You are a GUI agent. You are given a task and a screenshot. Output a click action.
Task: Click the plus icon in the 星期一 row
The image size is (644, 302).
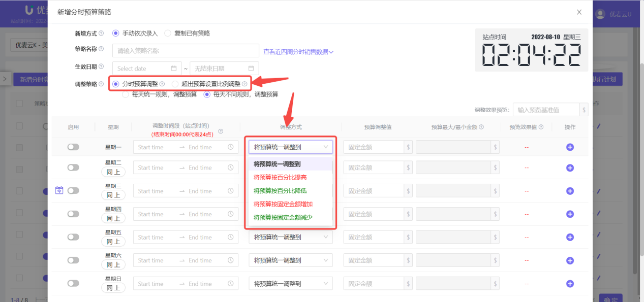click(x=570, y=147)
